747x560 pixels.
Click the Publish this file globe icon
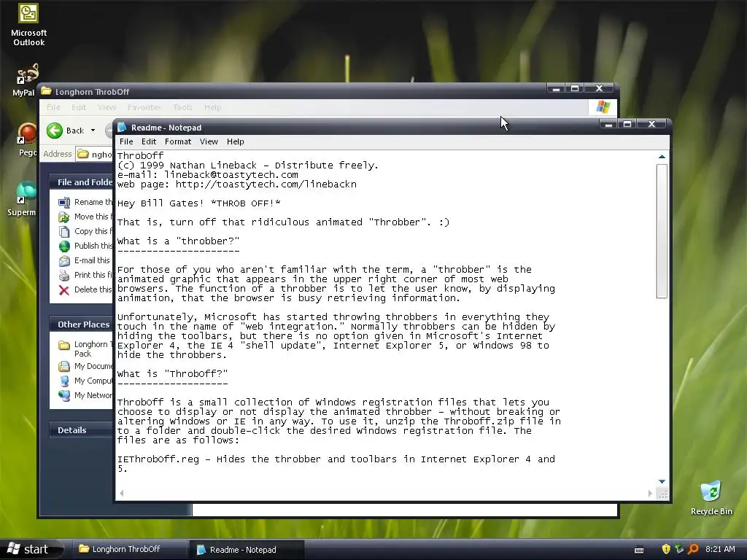click(64, 246)
